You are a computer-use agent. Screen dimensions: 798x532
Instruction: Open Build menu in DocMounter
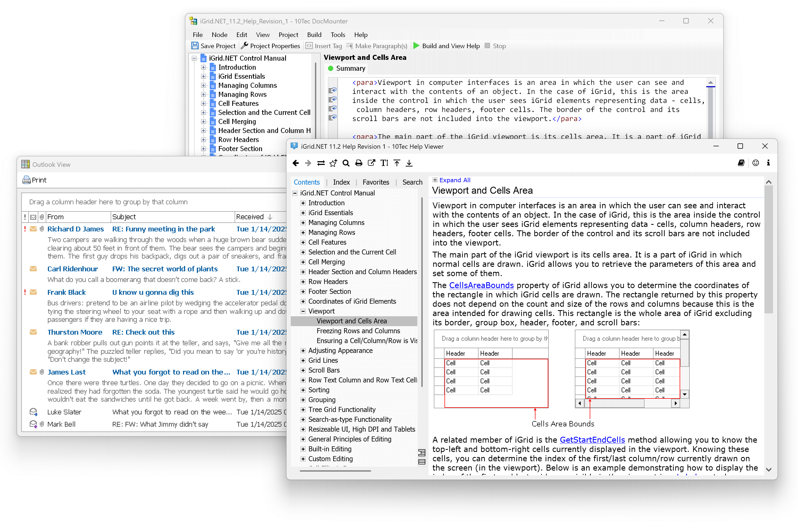314,35
